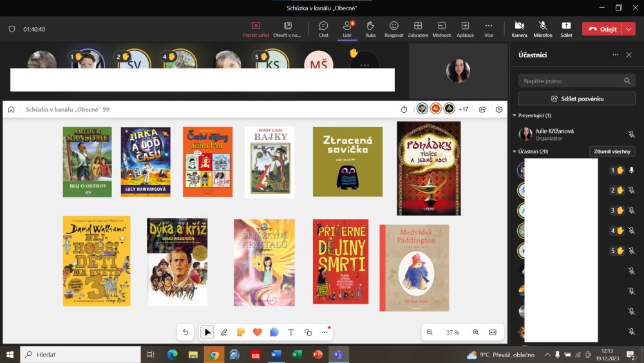This screenshot has width=644, height=363.
Task: Stop sharing with Přestat sdílet
Action: (x=256, y=29)
